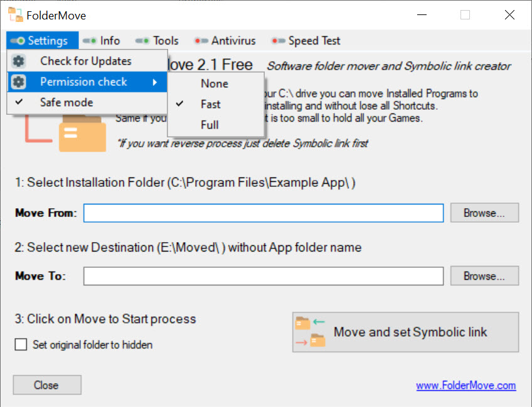The image size is (532, 407).
Task: Click the 'Software folder mover and Symbolic link creator' tagline
Action: (x=389, y=66)
